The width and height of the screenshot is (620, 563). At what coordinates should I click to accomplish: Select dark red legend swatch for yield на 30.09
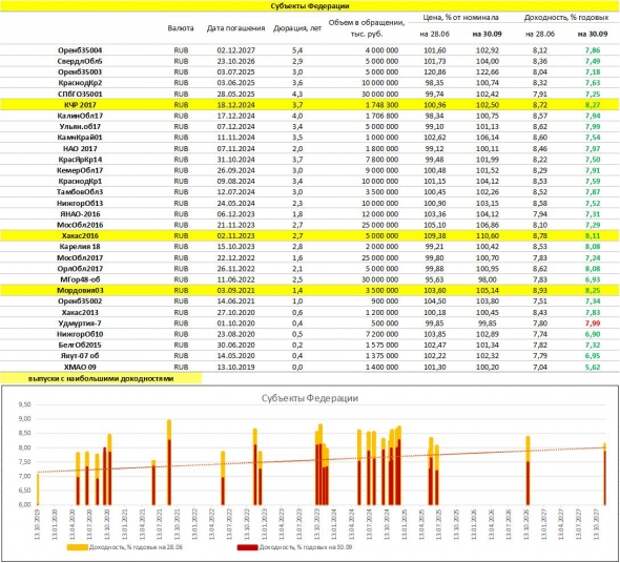click(247, 547)
